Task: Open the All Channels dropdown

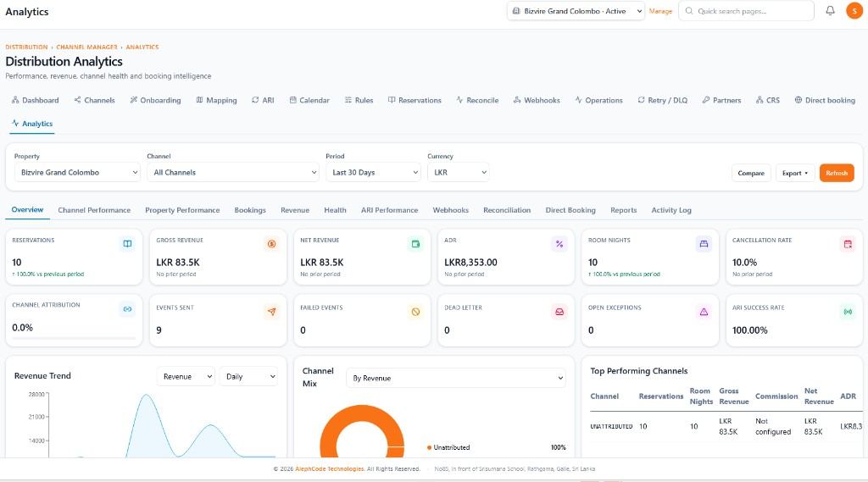Action: (x=233, y=172)
